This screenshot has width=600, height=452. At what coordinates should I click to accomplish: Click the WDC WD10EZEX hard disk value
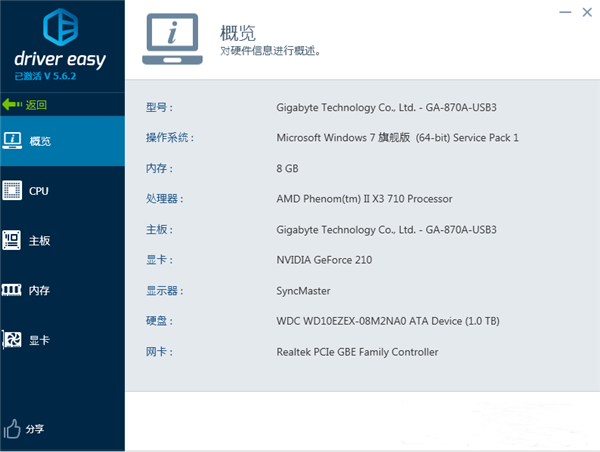[388, 321]
